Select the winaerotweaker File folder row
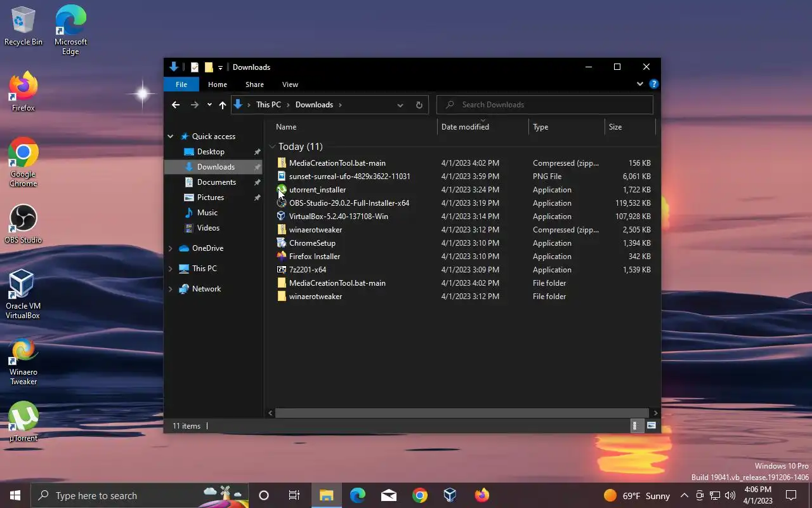Screen dimensions: 812x508 coord(464,297)
